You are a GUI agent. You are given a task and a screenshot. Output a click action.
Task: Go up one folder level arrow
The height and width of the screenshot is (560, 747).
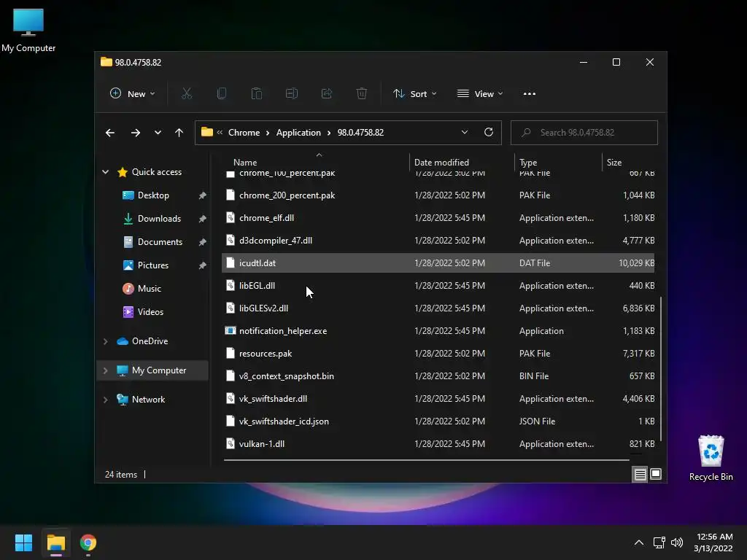179,133
